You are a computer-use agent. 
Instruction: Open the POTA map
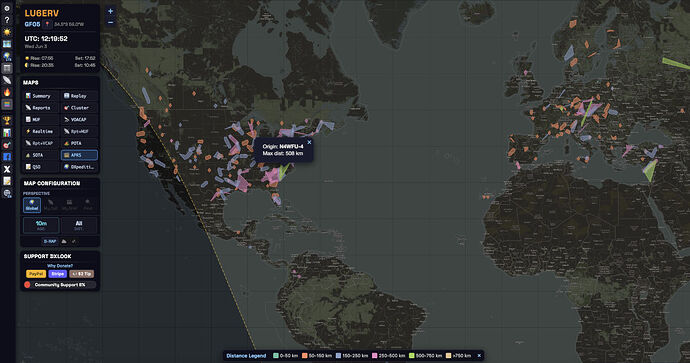(79, 143)
